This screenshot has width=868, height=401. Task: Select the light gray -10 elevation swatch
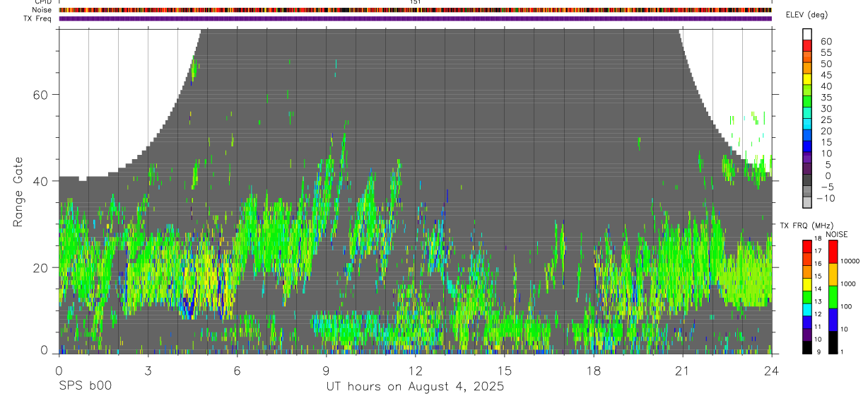[x=807, y=202]
